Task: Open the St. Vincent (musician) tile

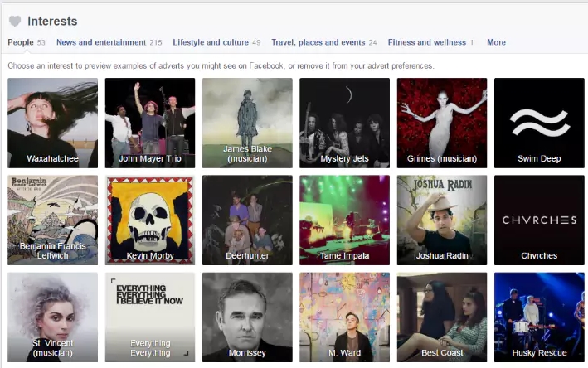Action: tap(52, 317)
